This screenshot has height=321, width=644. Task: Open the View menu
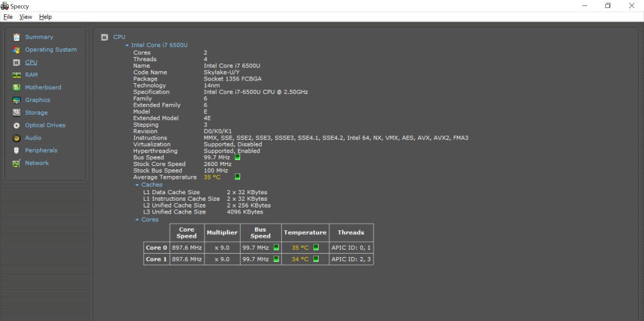26,17
